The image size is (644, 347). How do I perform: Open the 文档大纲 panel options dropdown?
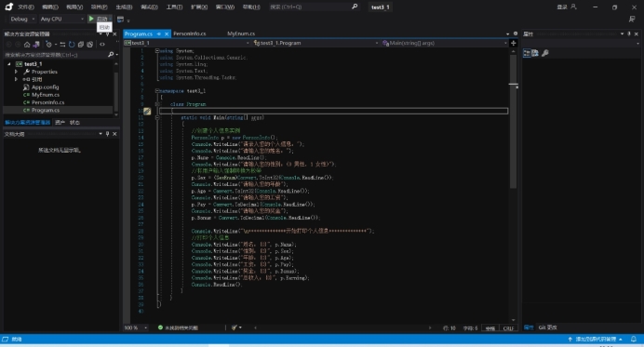click(101, 134)
